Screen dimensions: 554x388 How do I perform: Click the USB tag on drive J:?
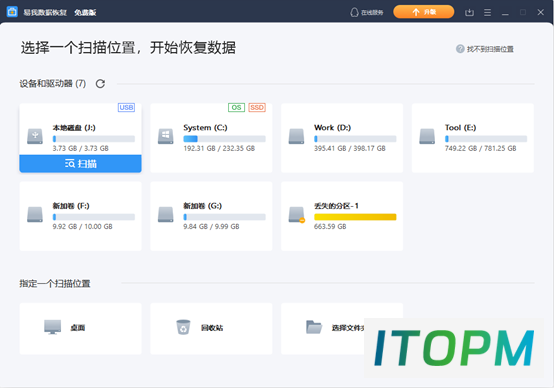click(x=126, y=107)
